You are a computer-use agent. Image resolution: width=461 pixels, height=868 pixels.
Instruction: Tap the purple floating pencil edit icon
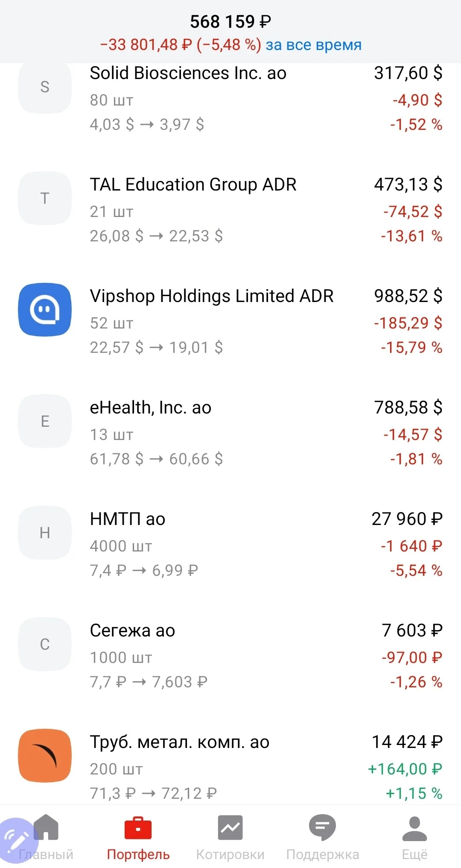click(x=17, y=840)
